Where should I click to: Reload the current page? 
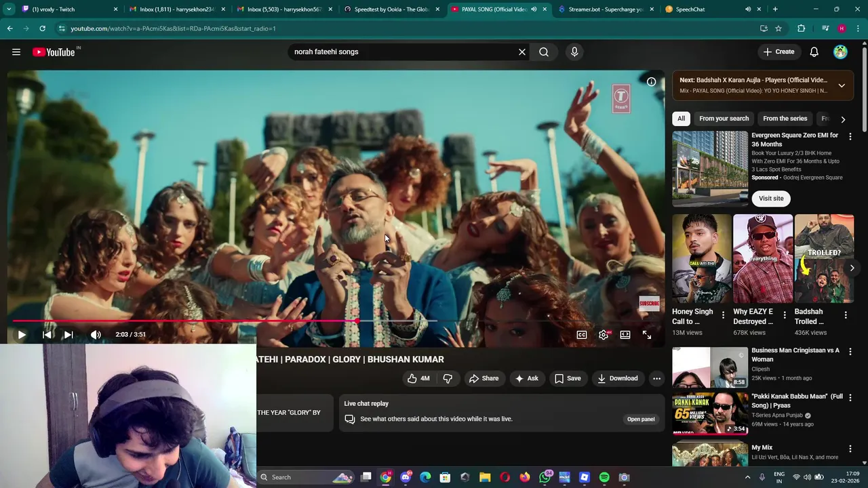[42, 28]
